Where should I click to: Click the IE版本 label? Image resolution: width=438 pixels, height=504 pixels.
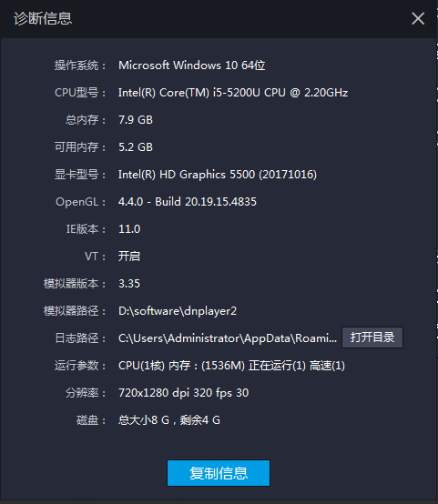86,229
